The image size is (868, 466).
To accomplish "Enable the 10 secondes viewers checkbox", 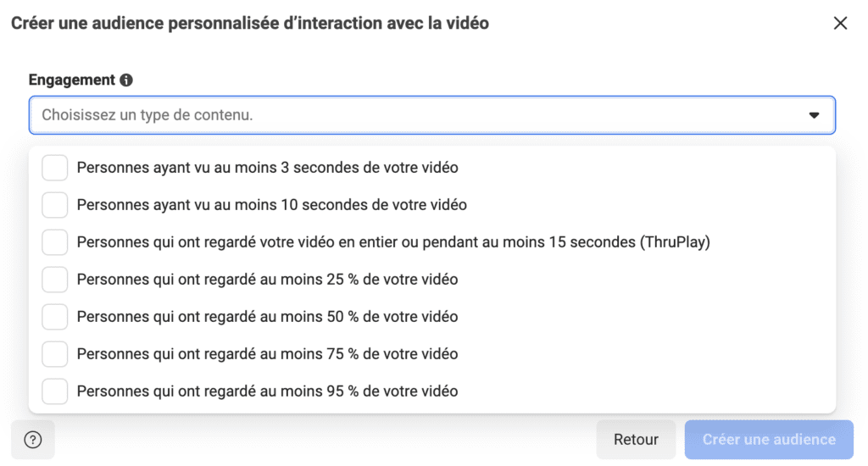I will pyautogui.click(x=55, y=205).
